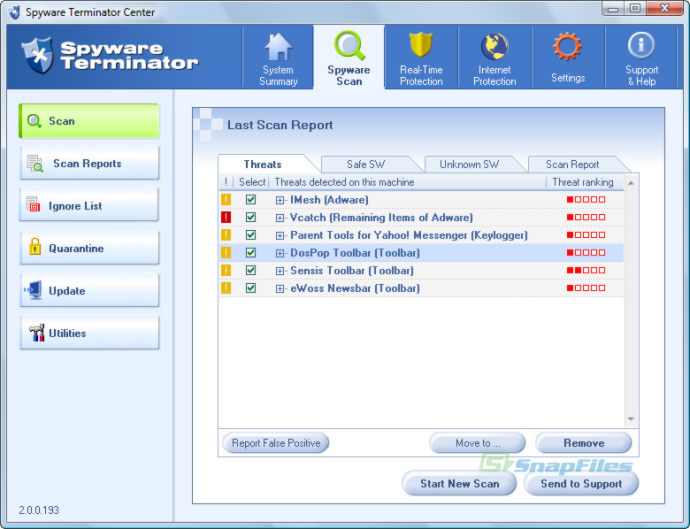Image resolution: width=690 pixels, height=529 pixels.
Task: Expand the eWoss Newsbar node
Action: click(280, 289)
